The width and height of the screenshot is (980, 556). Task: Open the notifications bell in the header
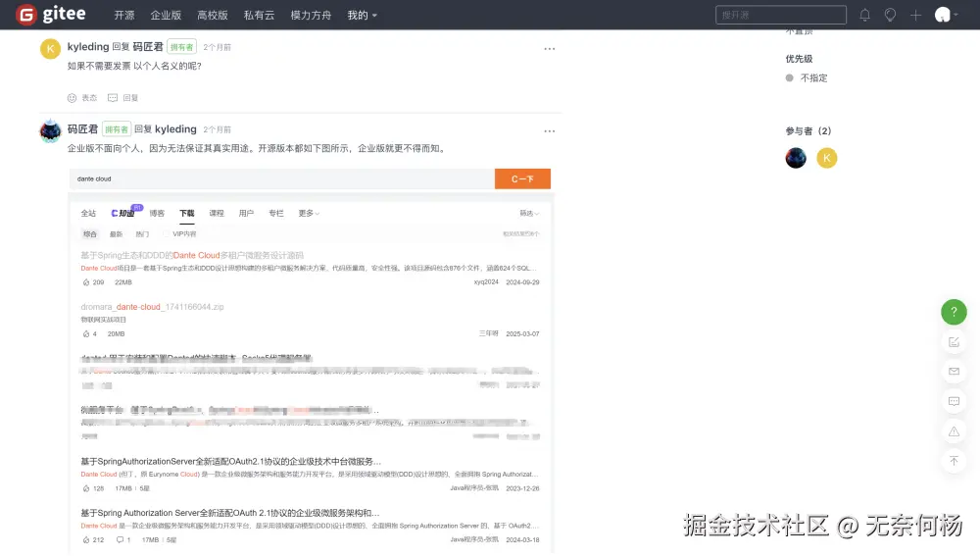(x=864, y=15)
